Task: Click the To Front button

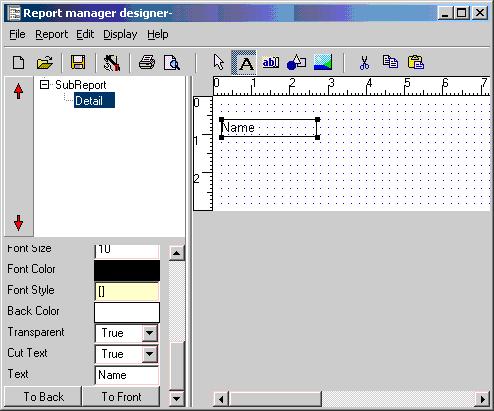Action: pos(121,397)
